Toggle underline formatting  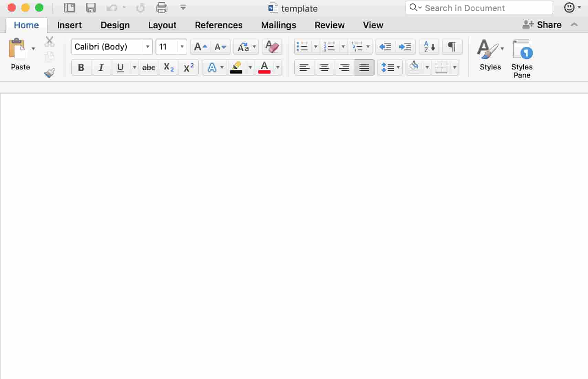pyautogui.click(x=120, y=67)
